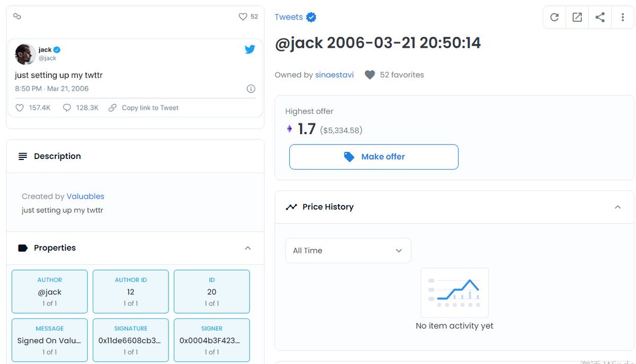This screenshot has width=636, height=364.
Task: Click the Twitter bird on the embedded tweet
Action: [x=250, y=49]
